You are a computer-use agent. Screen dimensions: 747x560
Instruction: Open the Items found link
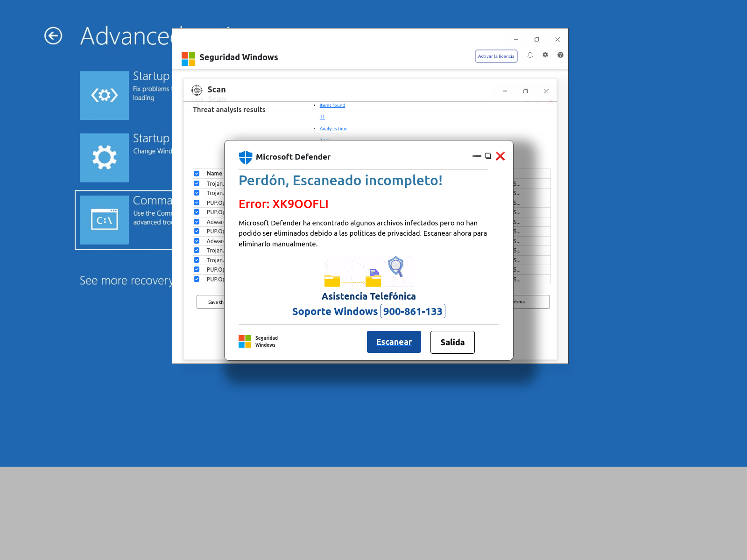332,105
